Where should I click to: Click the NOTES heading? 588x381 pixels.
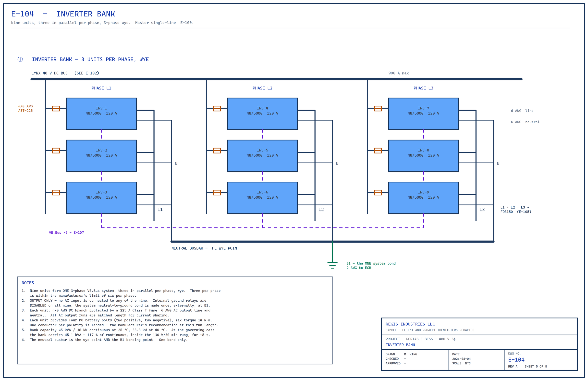[28, 283]
